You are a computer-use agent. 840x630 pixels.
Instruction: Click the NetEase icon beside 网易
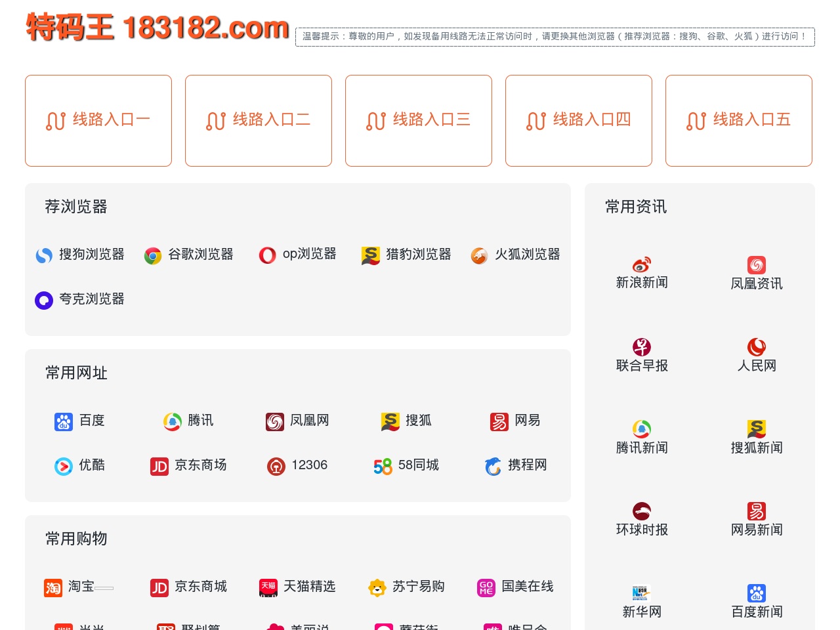(499, 421)
